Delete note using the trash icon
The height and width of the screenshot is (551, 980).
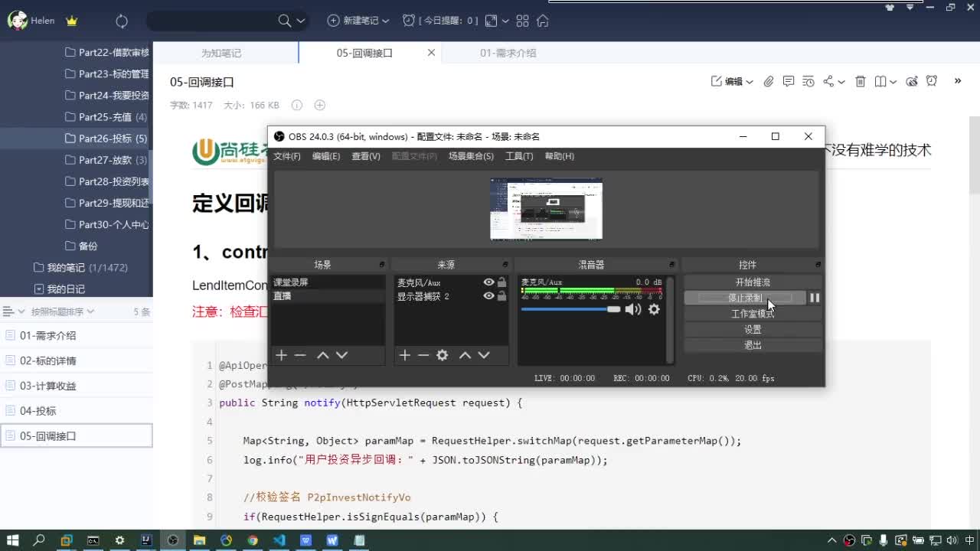click(860, 81)
